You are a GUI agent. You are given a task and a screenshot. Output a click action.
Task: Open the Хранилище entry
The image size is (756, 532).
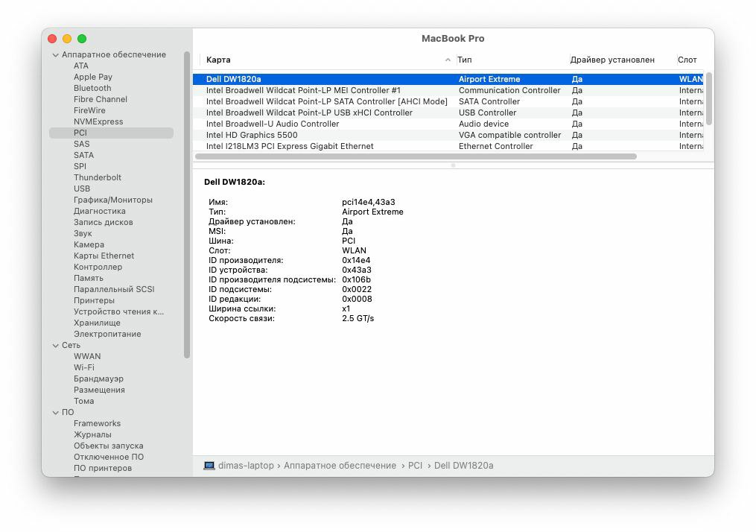97,323
